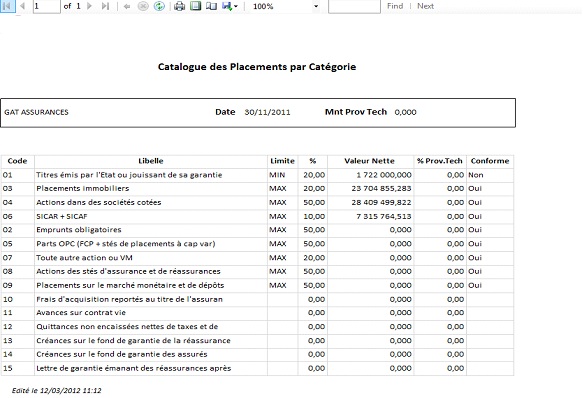The image size is (583, 398).
Task: Click the date value 30/11/2011
Action: click(x=267, y=112)
